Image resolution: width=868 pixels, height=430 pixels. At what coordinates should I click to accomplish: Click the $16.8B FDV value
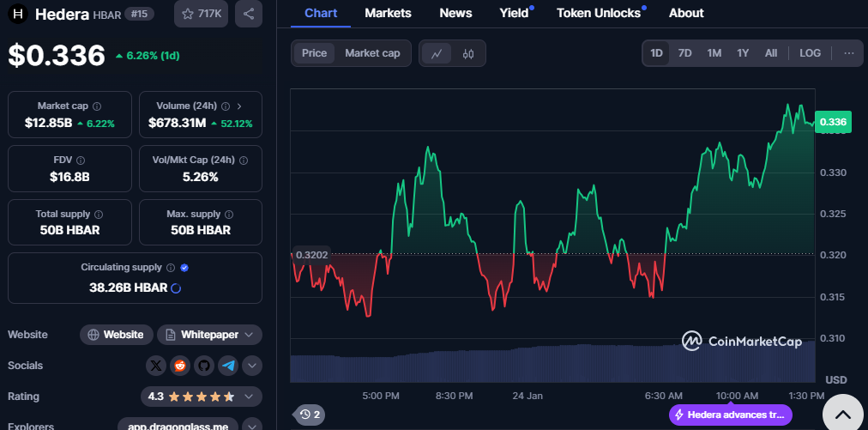click(x=69, y=178)
